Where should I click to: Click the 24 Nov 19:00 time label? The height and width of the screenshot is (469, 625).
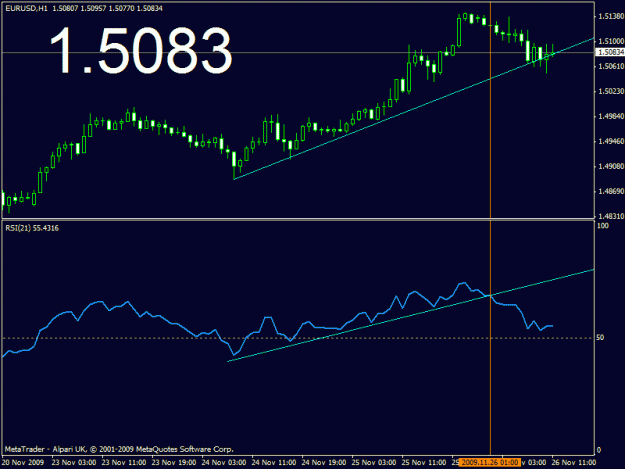click(x=324, y=463)
